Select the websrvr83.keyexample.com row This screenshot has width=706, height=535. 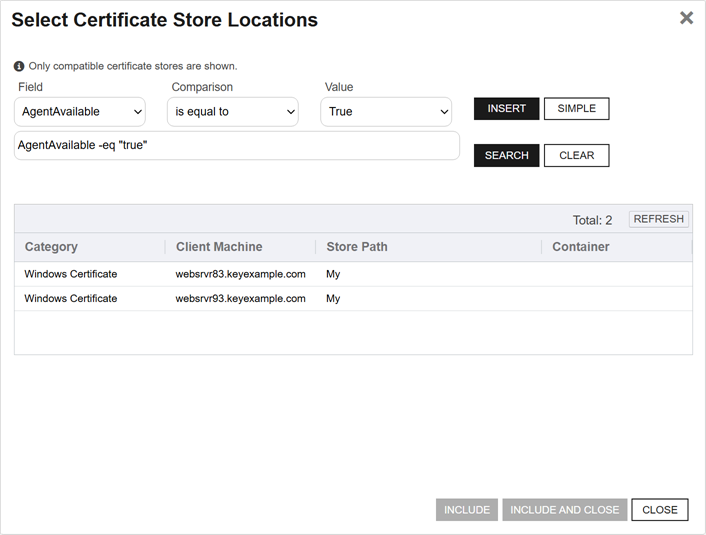[240, 274]
